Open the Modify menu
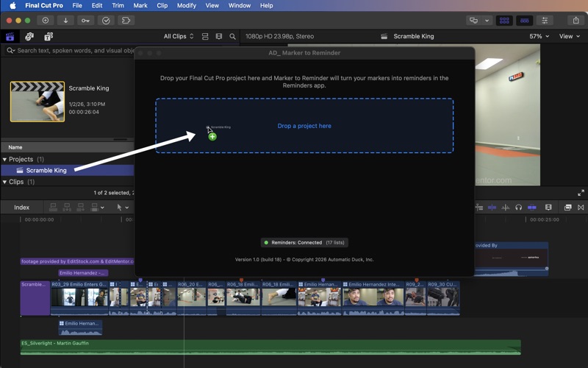 (187, 5)
